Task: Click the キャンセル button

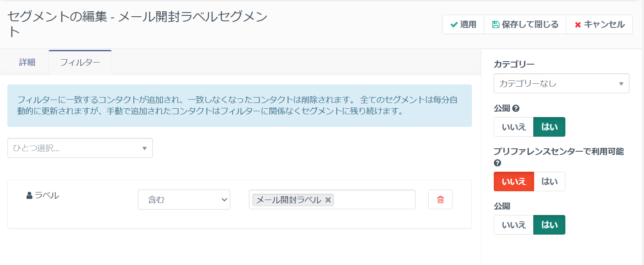Action: [x=599, y=25]
